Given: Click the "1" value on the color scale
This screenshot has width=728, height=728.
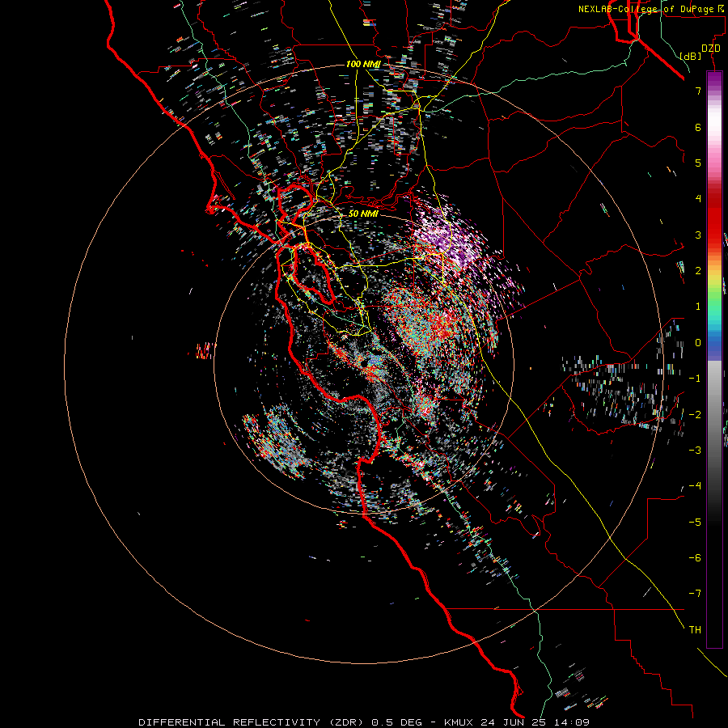Looking at the screenshot, I should click(698, 307).
